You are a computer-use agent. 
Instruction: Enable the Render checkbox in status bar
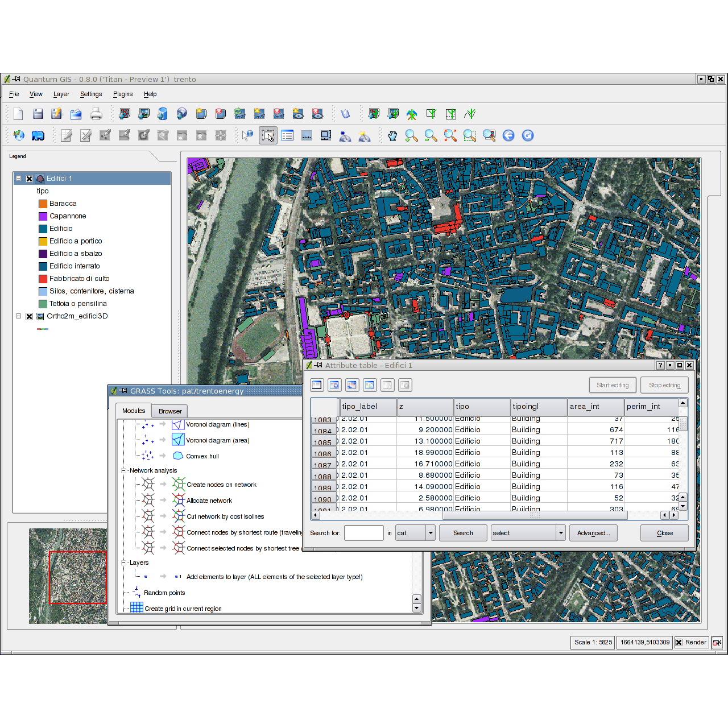[677, 642]
